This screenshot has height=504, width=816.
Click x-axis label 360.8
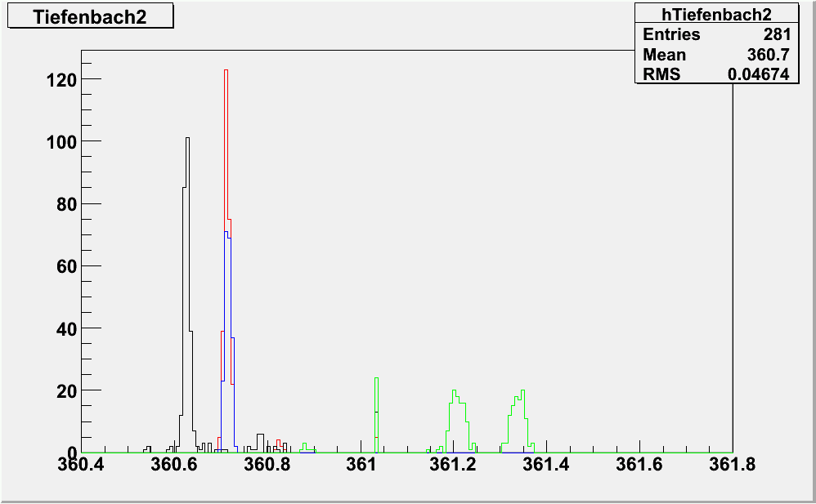(x=267, y=466)
